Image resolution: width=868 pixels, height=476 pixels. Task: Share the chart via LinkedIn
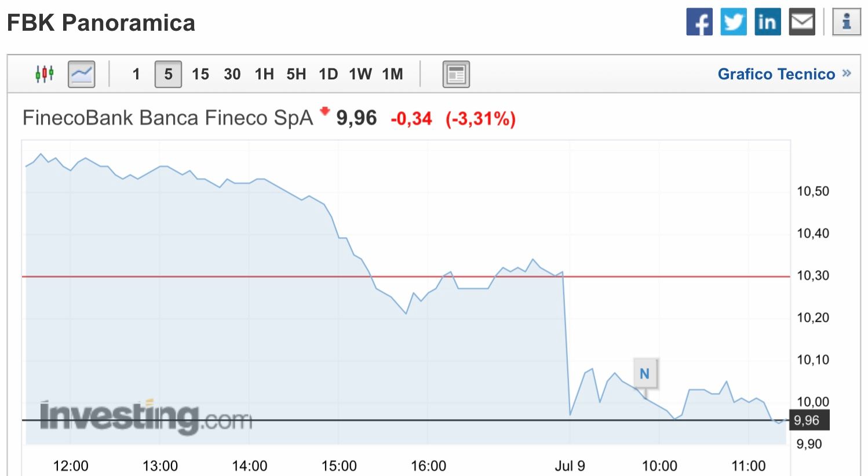point(767,21)
